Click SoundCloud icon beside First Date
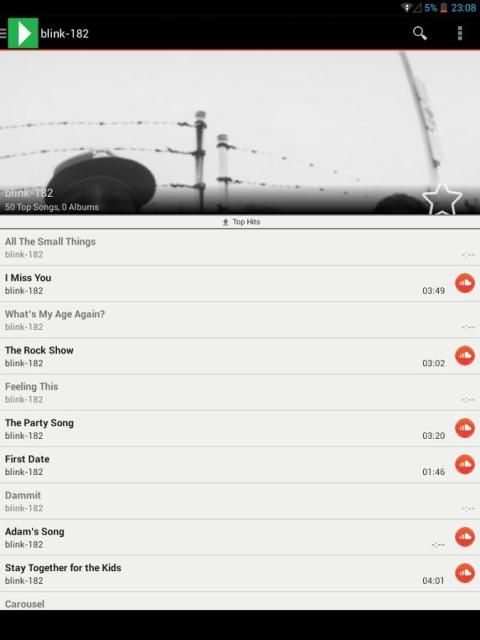 tap(465, 464)
